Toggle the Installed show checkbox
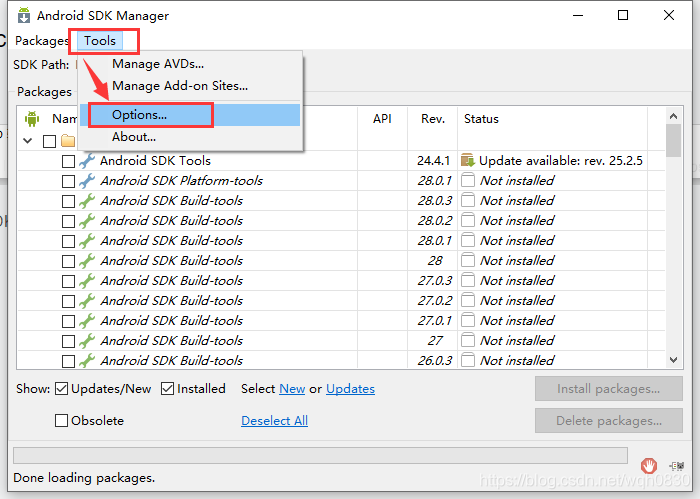The height and width of the screenshot is (499, 700). (167, 389)
